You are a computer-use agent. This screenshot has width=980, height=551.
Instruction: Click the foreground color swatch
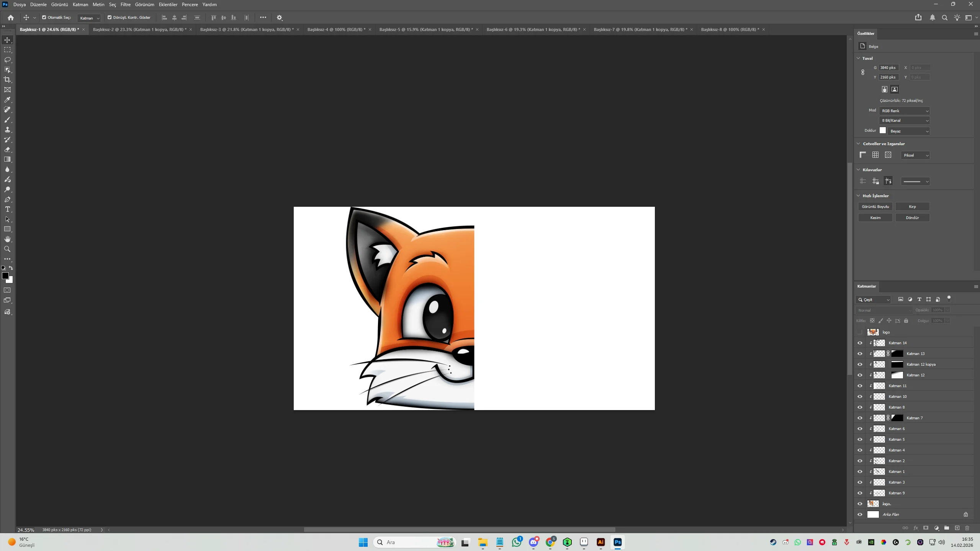[5, 276]
